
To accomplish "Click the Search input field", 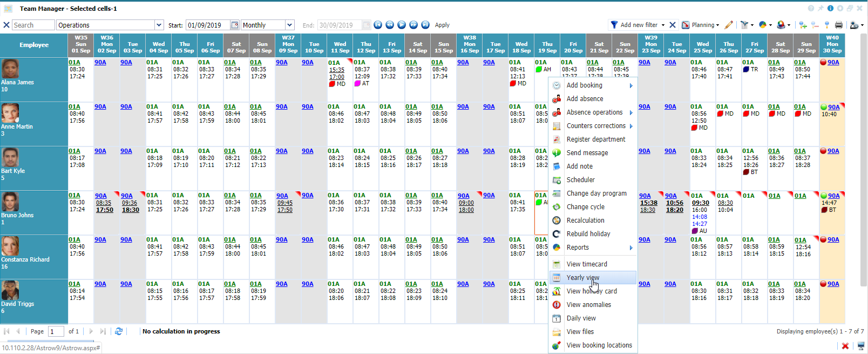I will tap(33, 25).
